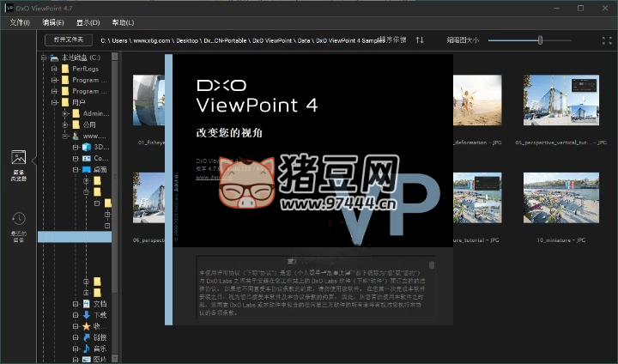Expand the first Program folder node
Image resolution: width=618 pixels, height=364 pixels.
pyautogui.click(x=54, y=80)
